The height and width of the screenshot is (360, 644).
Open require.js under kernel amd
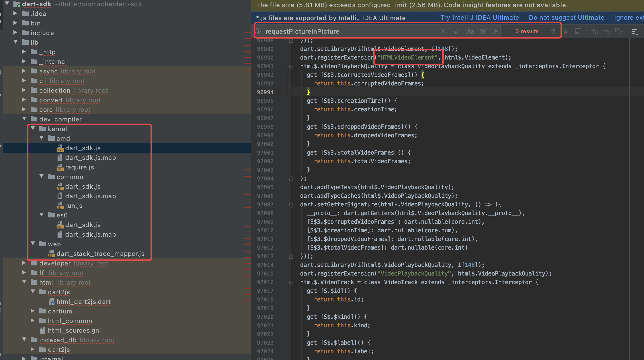point(80,167)
